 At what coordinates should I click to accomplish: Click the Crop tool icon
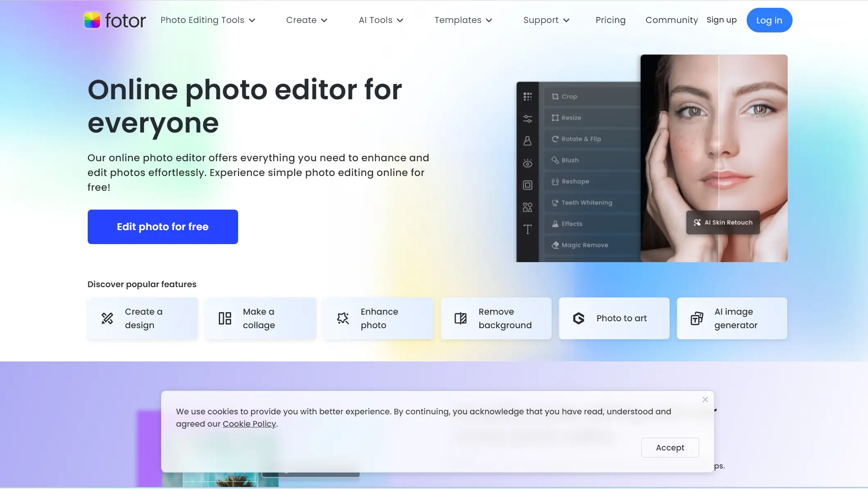pyautogui.click(x=555, y=96)
